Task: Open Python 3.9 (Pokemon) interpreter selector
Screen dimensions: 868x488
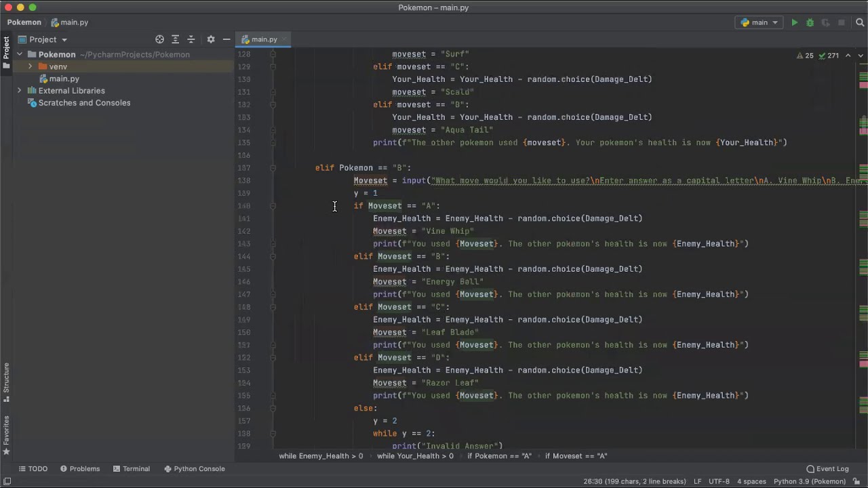Action: [810, 481]
